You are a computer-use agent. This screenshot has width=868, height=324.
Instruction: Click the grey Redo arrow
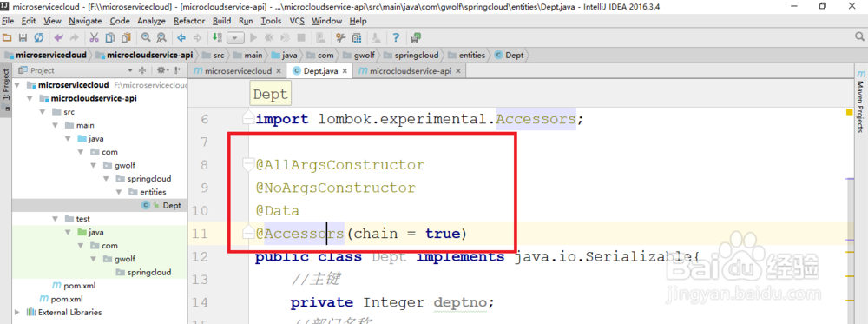click(74, 37)
